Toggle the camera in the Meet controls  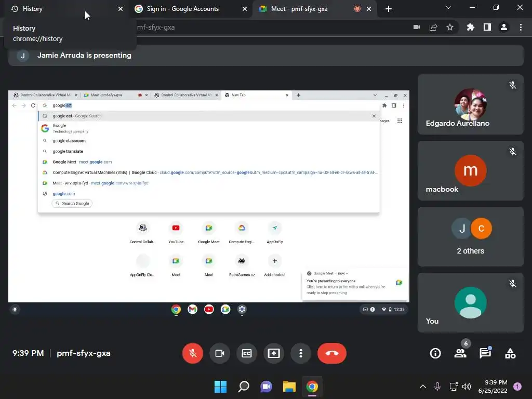[220, 353]
